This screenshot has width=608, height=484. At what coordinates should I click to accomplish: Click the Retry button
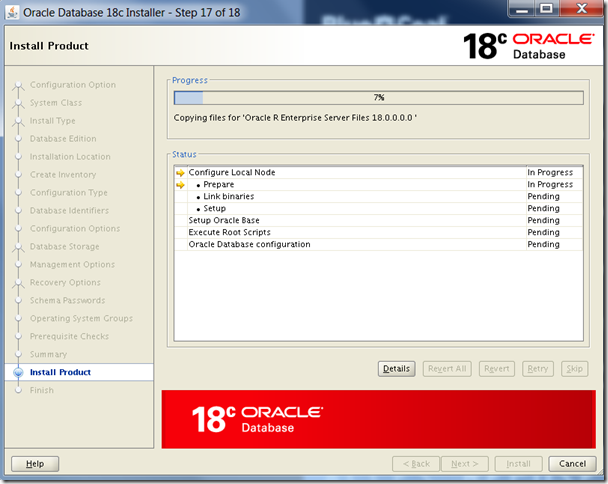(538, 369)
